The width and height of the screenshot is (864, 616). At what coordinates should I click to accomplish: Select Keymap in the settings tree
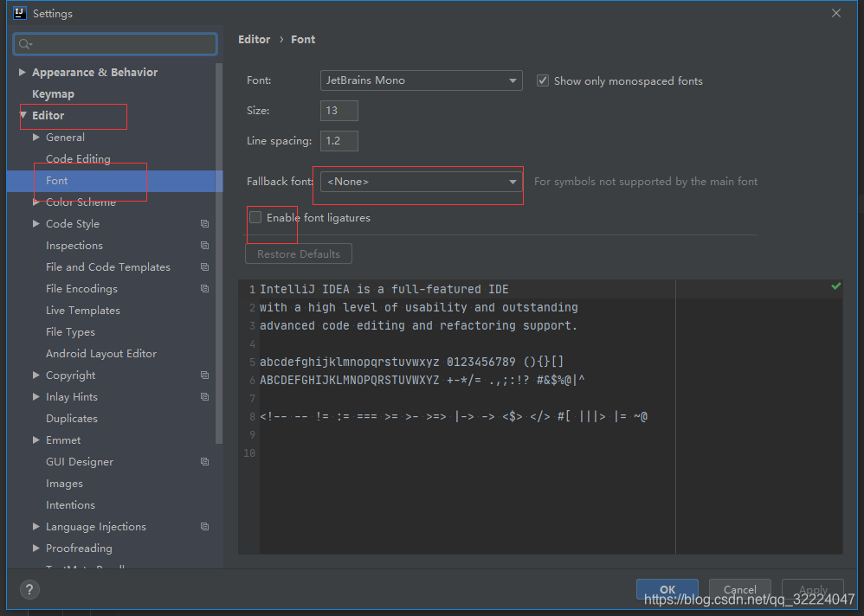[53, 93]
